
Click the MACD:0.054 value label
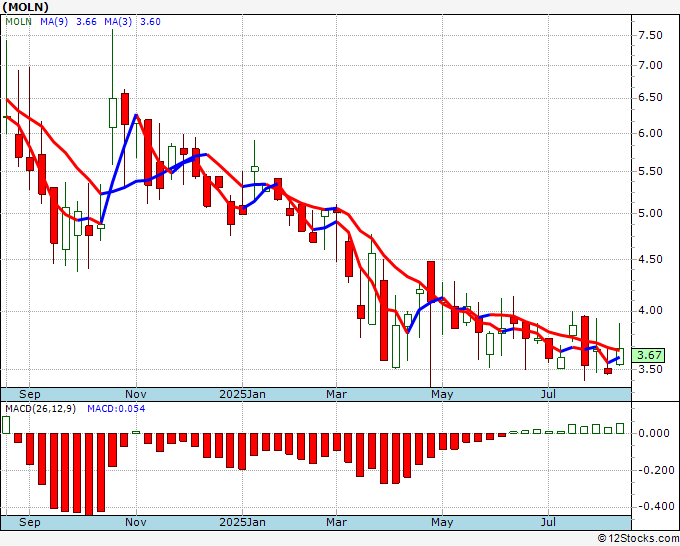tap(116, 409)
